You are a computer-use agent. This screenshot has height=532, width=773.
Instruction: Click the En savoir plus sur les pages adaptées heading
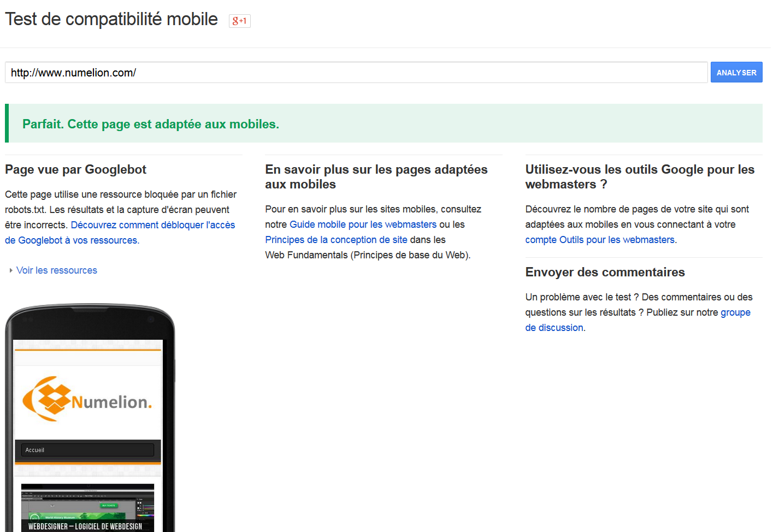[376, 177]
